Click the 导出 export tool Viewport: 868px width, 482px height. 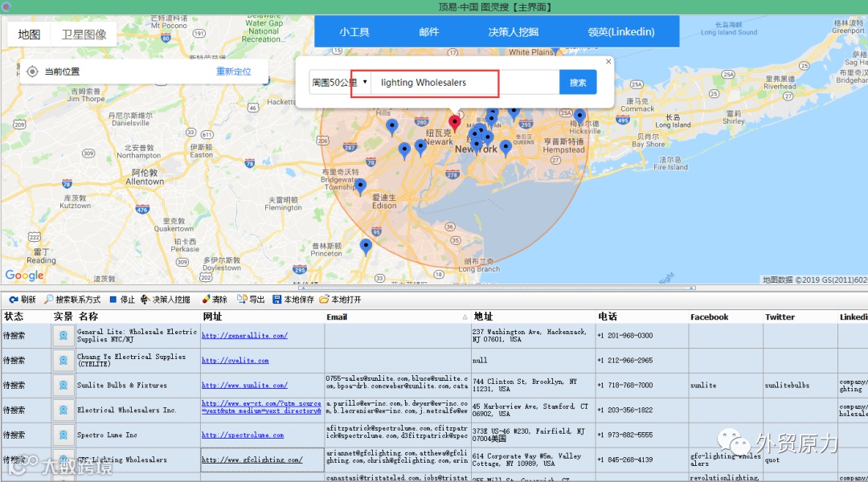click(x=251, y=300)
